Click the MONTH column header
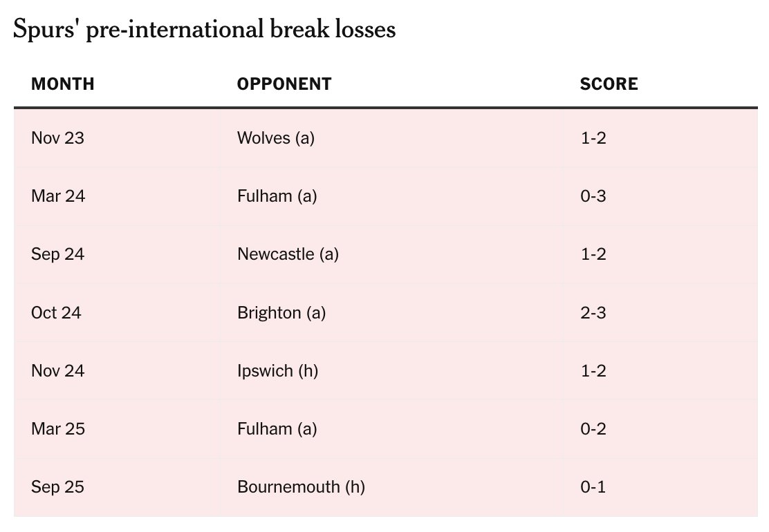 (63, 84)
